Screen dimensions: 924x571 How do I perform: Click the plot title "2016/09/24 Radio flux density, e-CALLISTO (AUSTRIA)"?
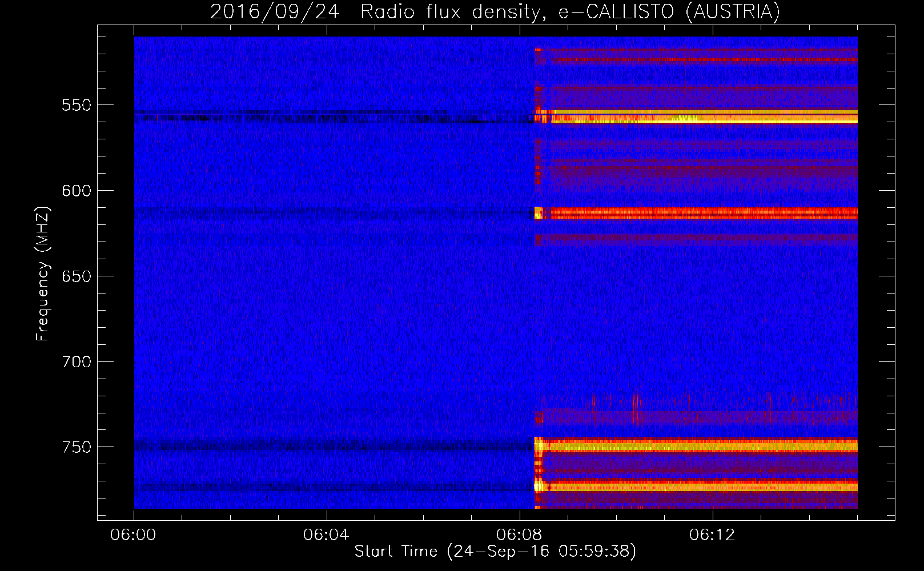coord(495,12)
